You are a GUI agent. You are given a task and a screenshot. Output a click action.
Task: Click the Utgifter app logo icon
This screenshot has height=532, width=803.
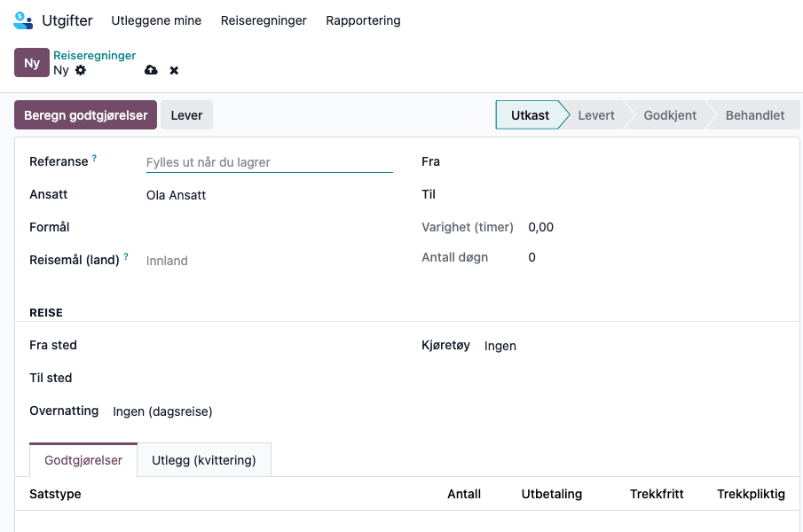point(23,20)
